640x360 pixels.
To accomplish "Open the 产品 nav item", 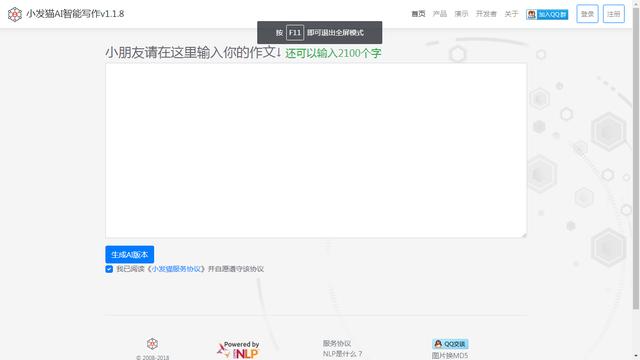I will click(440, 14).
